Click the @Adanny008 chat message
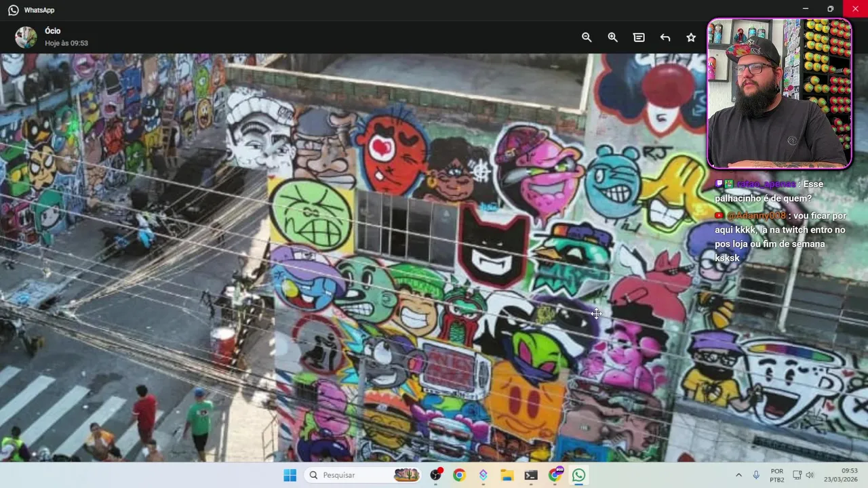Screen dimensions: 868x488 pos(781,237)
